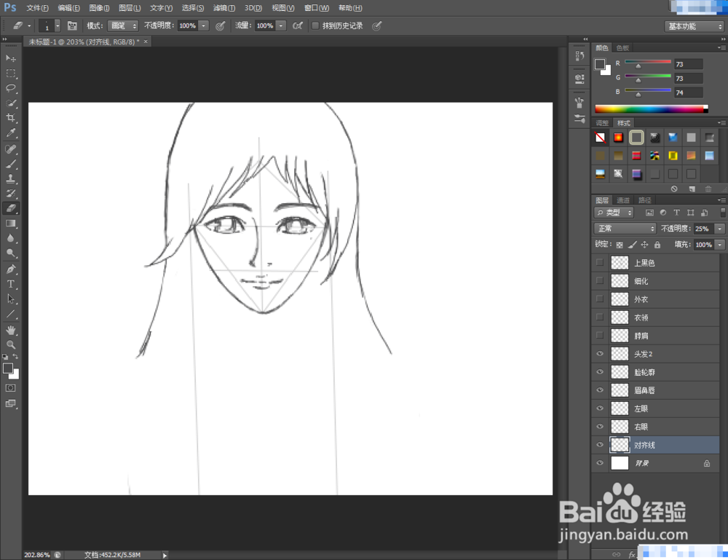Switch to the 通道 tab
This screenshot has height=560, width=728.
623,200
